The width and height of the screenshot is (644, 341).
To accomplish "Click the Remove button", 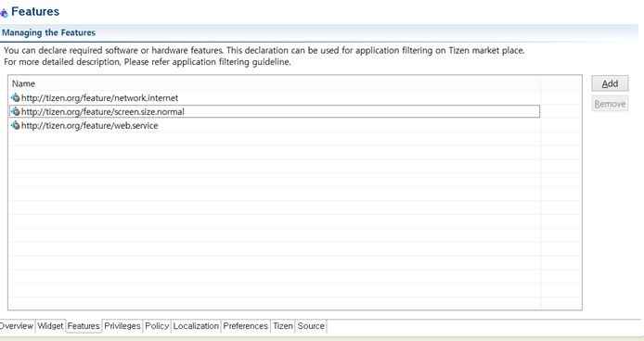I will pyautogui.click(x=610, y=104).
